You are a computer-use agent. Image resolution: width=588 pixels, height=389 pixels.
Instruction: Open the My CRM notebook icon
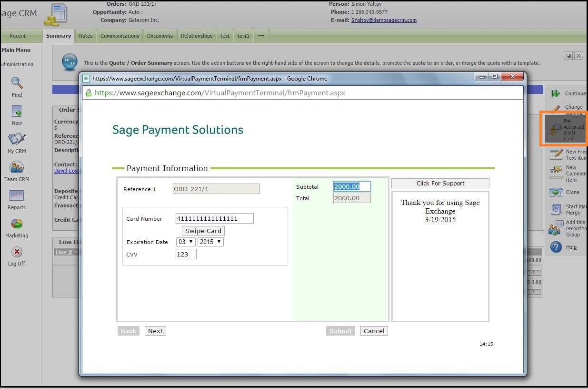[17, 139]
